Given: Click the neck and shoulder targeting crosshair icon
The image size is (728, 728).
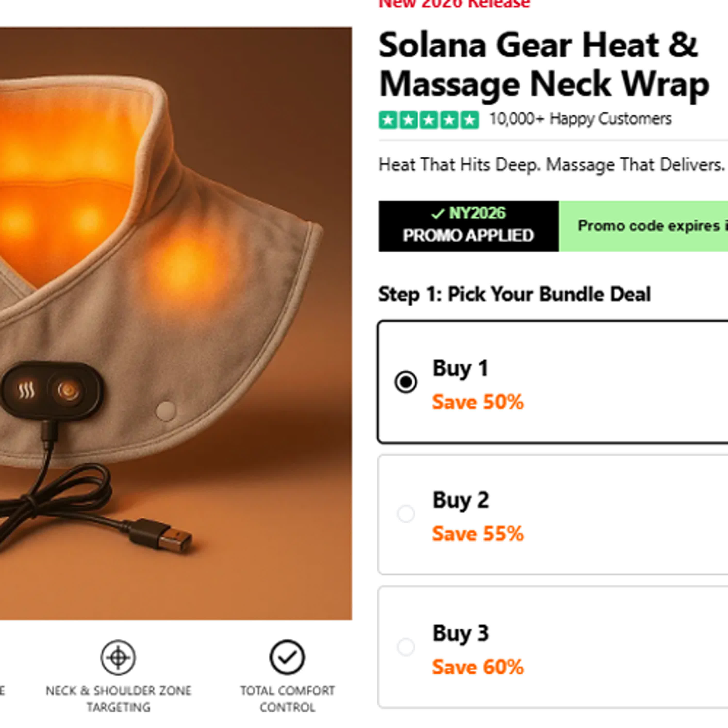Looking at the screenshot, I should pyautogui.click(x=118, y=658).
